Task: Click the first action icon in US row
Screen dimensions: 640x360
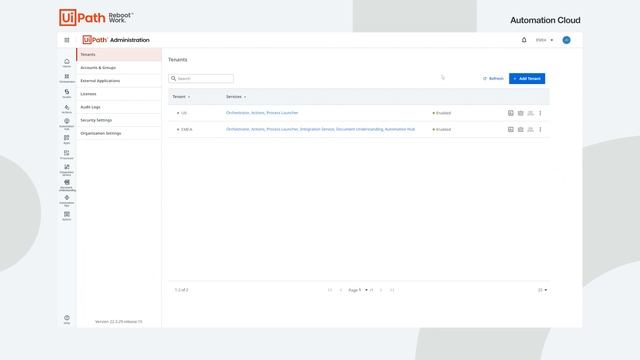Action: point(511,113)
